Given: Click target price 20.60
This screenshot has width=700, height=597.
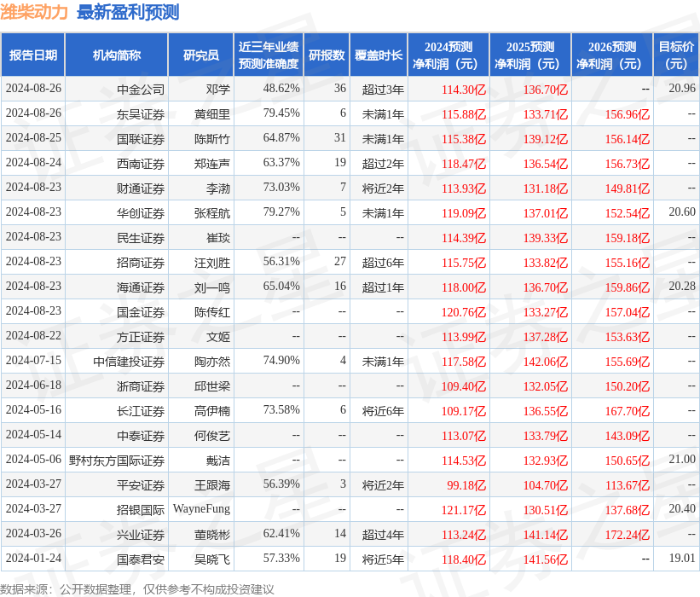Looking at the screenshot, I should click(682, 212).
